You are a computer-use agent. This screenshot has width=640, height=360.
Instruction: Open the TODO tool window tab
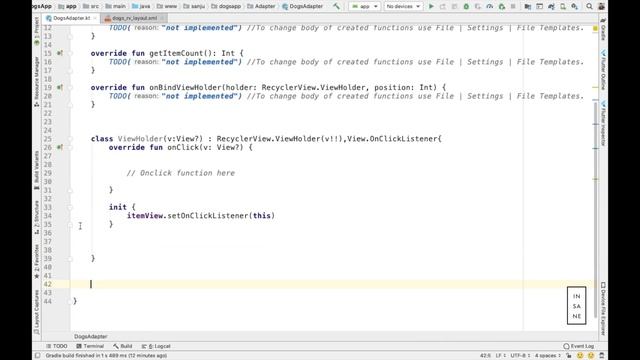click(x=57, y=346)
